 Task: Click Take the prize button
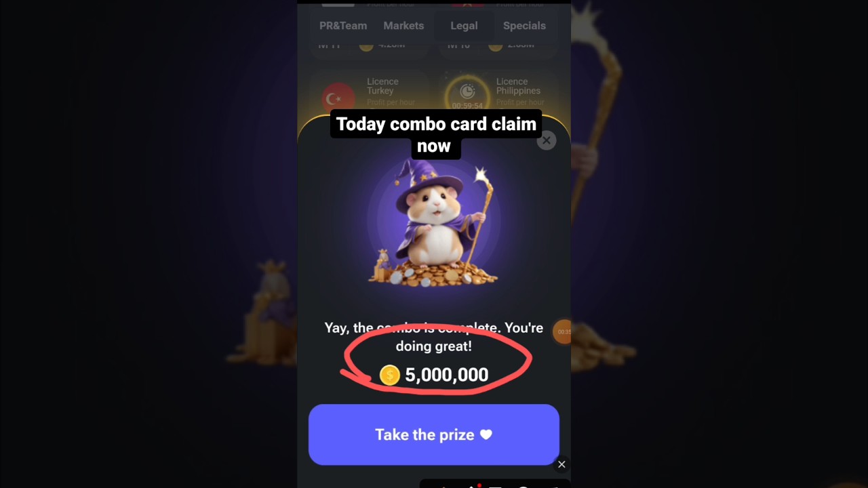click(434, 434)
